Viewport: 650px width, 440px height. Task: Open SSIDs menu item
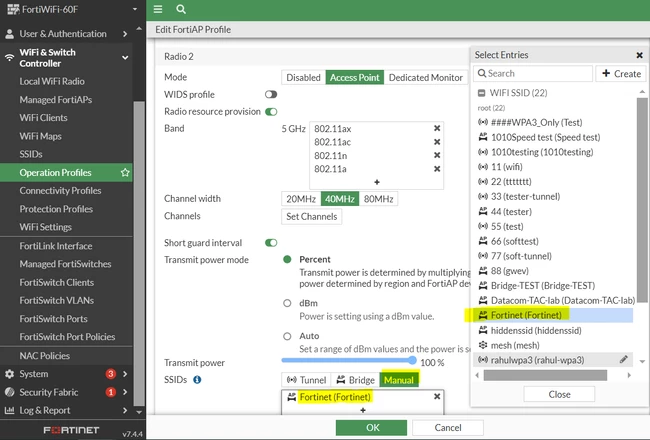pos(31,154)
